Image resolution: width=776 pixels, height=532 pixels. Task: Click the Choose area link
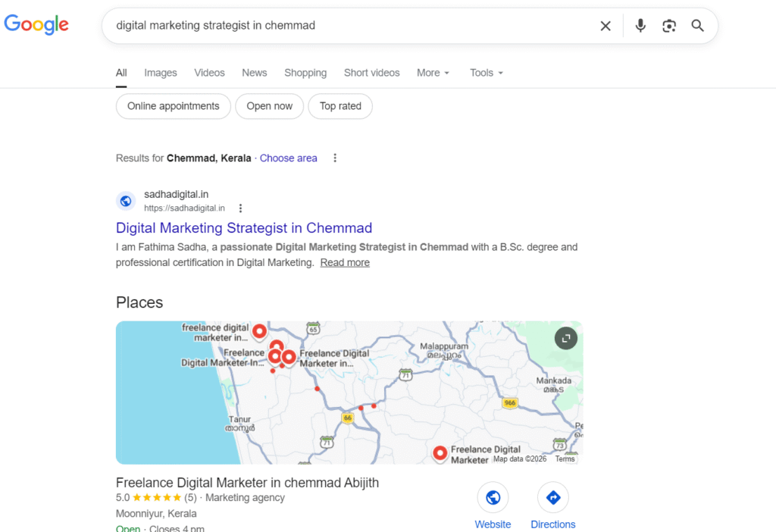288,158
